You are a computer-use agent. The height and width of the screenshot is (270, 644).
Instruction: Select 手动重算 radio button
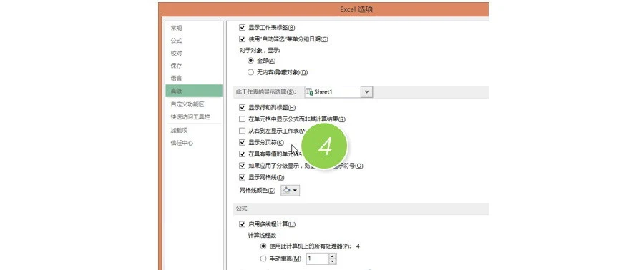click(263, 259)
